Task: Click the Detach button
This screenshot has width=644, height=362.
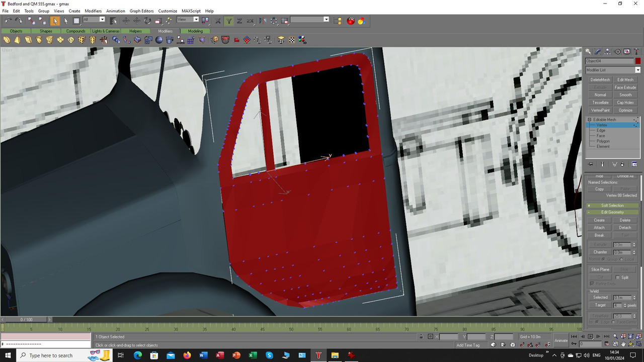Action: [625, 227]
